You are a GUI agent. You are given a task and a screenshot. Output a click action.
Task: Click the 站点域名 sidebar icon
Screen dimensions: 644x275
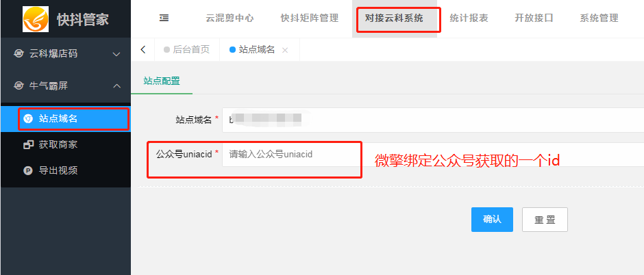(x=28, y=119)
